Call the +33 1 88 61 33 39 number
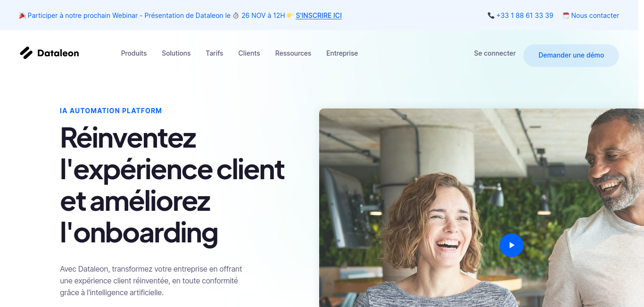Image resolution: width=644 pixels, height=307 pixels. pyautogui.click(x=525, y=16)
